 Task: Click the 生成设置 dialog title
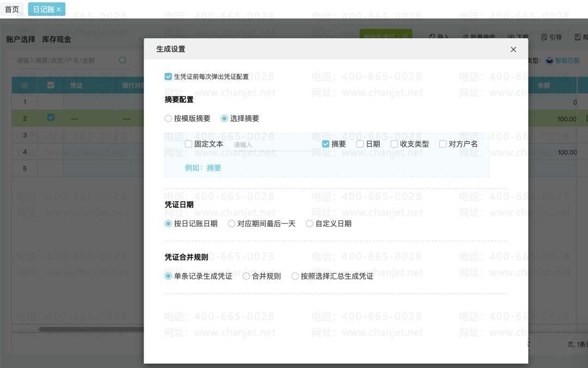(x=170, y=49)
